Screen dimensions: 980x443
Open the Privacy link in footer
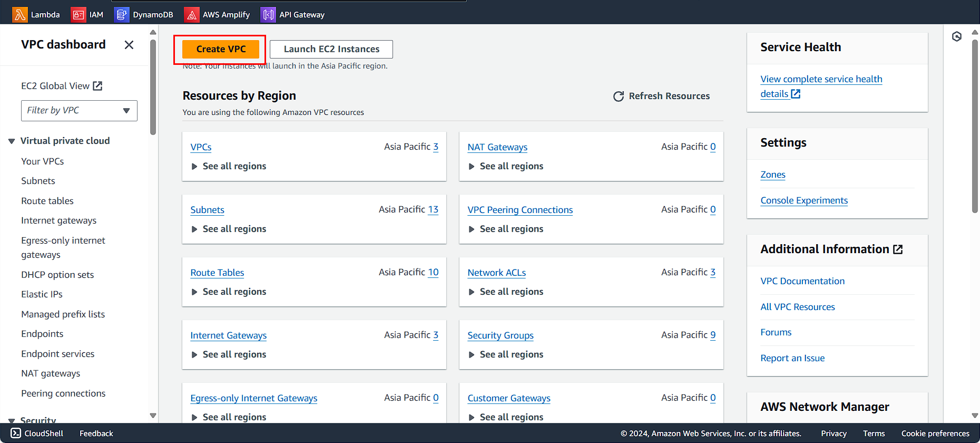[x=834, y=434]
